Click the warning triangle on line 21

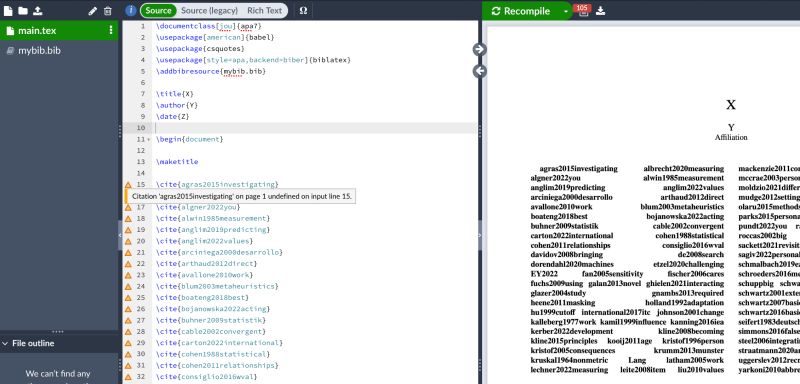point(128,253)
